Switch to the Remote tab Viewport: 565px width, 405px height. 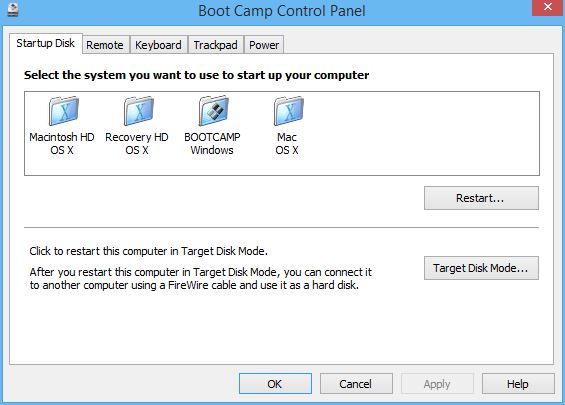(105, 45)
